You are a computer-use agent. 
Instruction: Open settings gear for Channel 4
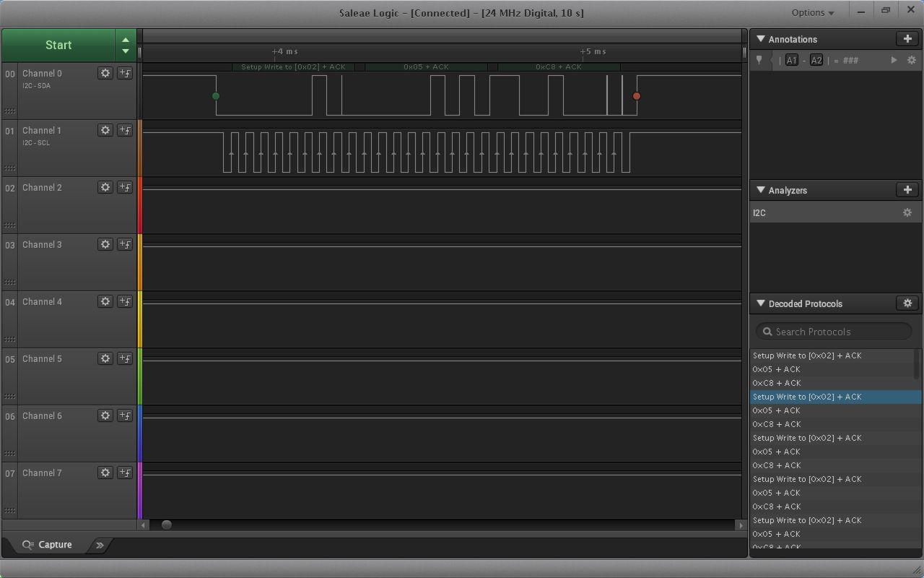pos(105,301)
